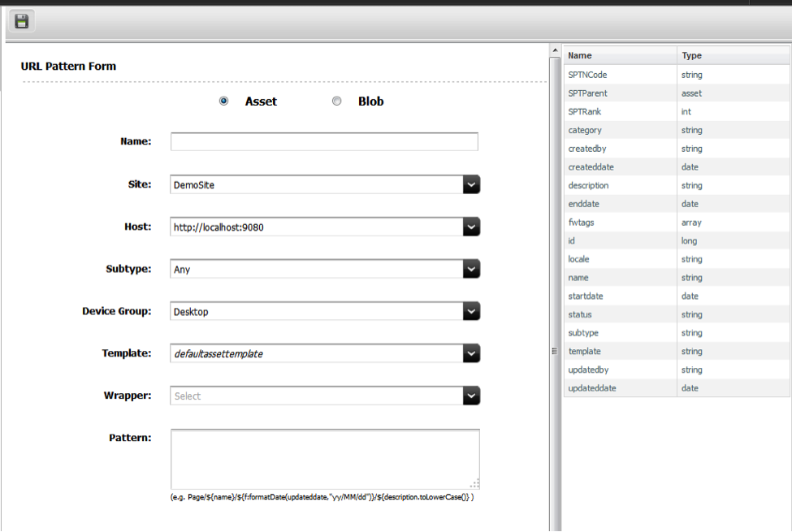Expand the Subtype dropdown arrow
This screenshot has width=792, height=532.
tap(471, 270)
